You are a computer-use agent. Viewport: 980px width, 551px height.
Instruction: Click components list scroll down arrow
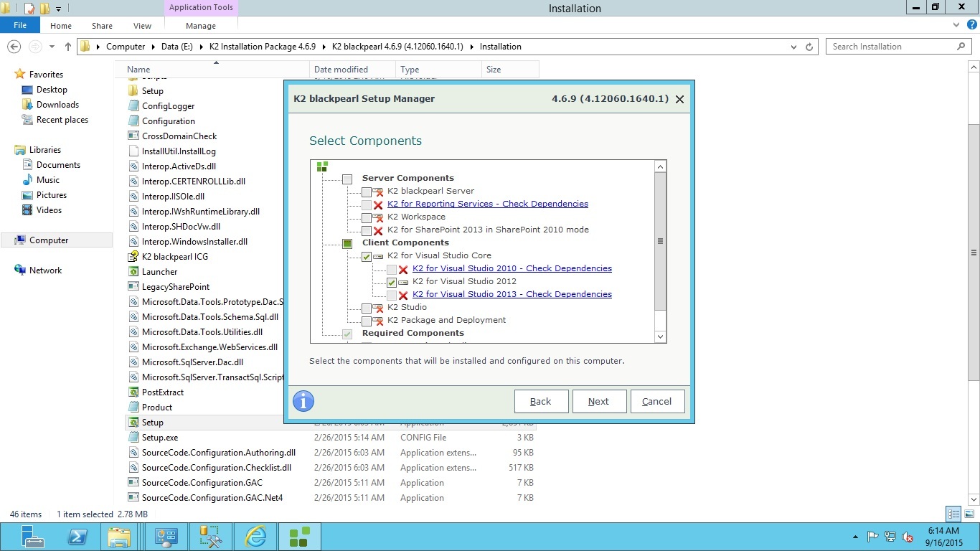[x=661, y=336]
